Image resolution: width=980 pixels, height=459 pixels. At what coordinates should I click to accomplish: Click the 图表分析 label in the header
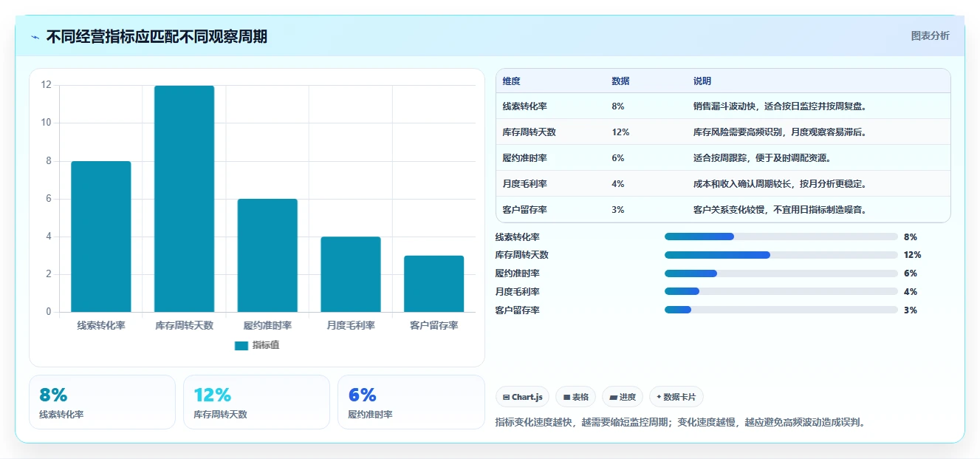coord(930,35)
